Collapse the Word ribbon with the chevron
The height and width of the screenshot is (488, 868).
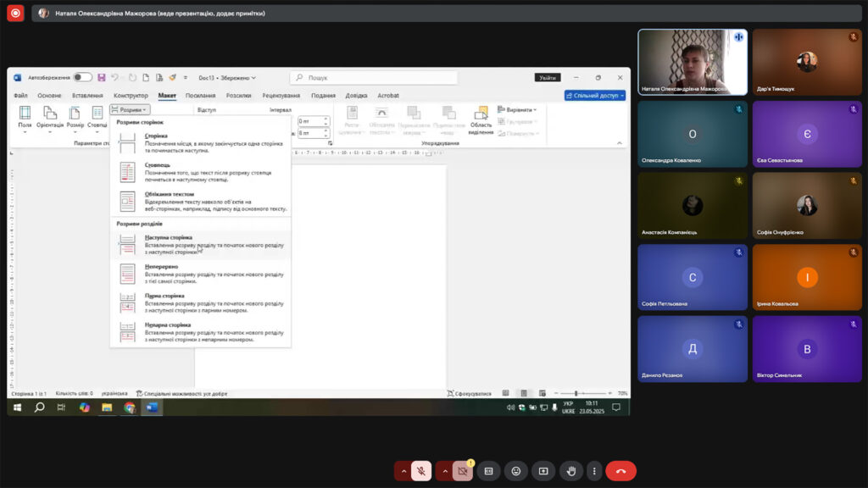tap(620, 143)
